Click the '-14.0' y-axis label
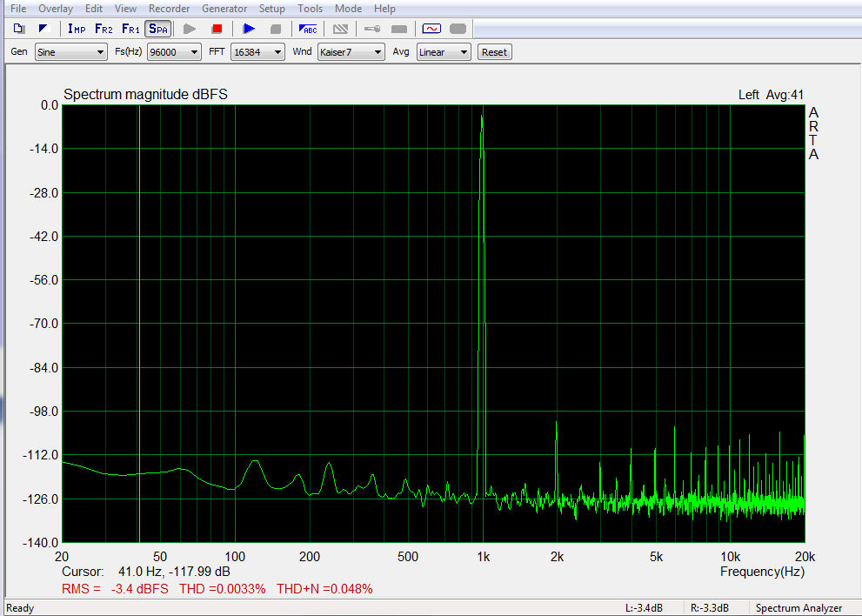 point(44,149)
